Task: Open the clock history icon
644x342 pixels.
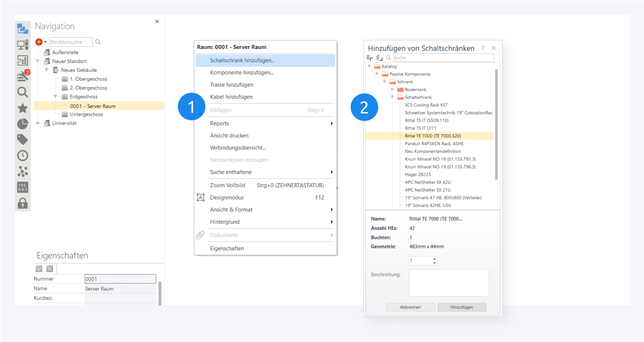Action: coord(22,155)
